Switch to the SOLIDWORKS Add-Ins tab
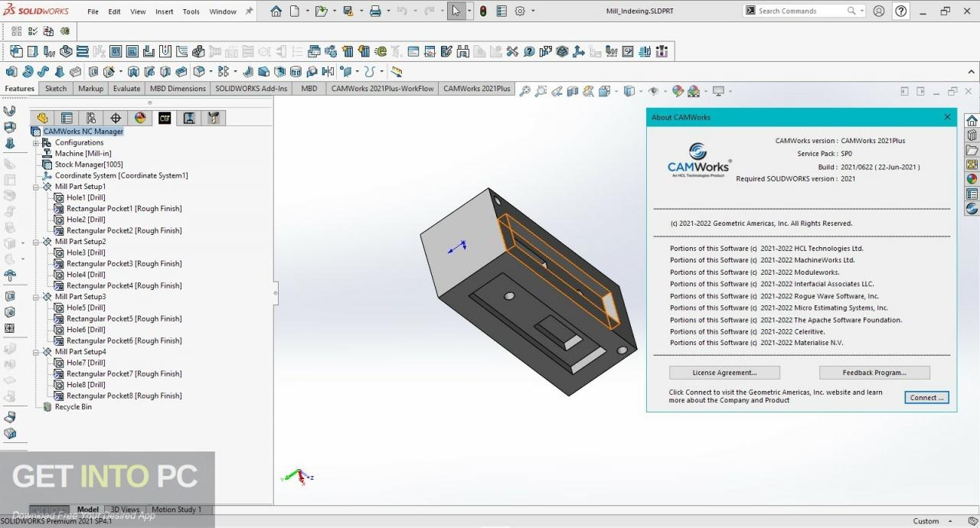 click(251, 89)
